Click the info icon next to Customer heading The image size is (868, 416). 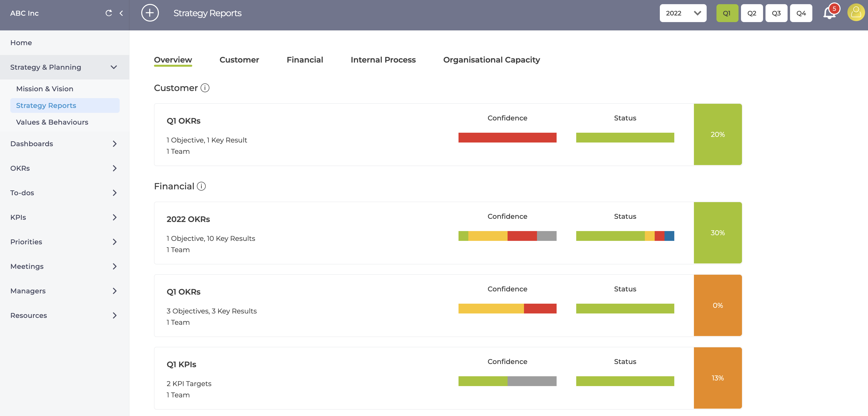pos(205,88)
